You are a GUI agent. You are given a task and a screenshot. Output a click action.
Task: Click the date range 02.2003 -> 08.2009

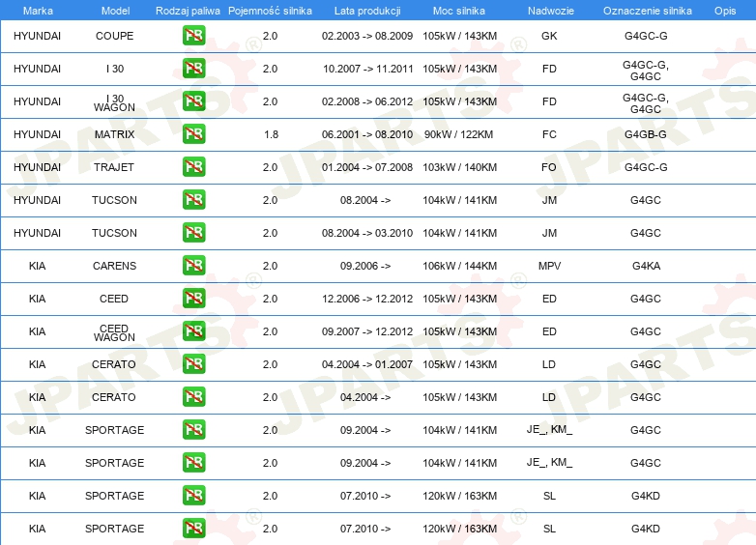click(x=367, y=36)
